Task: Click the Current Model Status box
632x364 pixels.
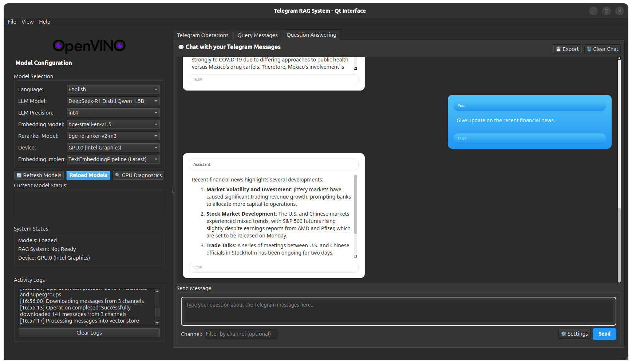Action: click(x=89, y=204)
